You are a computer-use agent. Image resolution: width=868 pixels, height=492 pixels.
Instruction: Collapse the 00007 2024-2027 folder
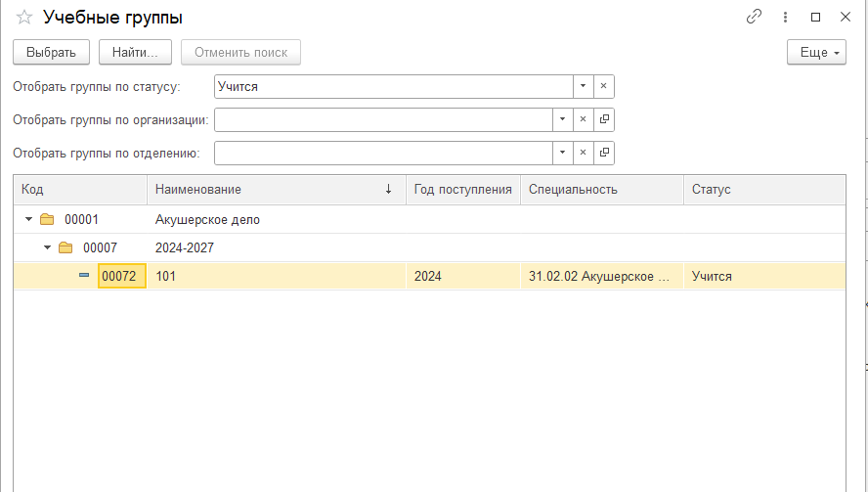pyautogui.click(x=47, y=247)
